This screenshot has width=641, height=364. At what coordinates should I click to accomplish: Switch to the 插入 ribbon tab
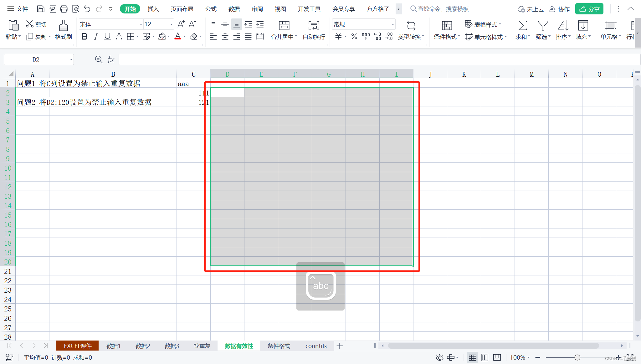(x=153, y=9)
